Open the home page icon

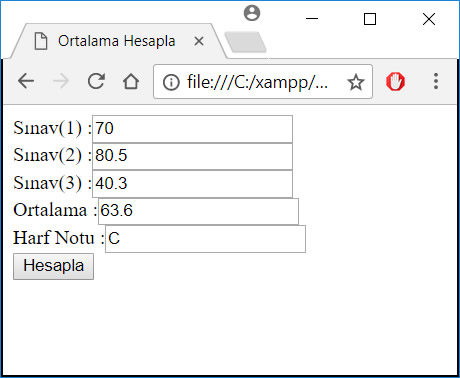[x=131, y=81]
